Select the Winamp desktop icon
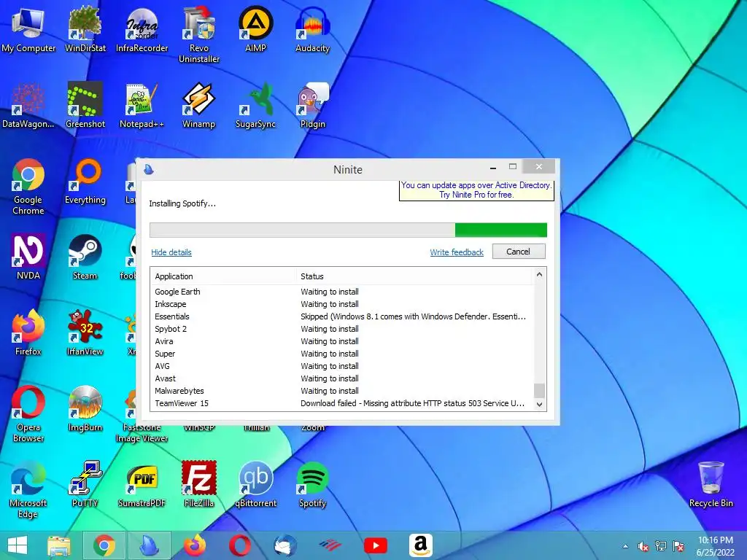747x560 pixels. (x=198, y=106)
